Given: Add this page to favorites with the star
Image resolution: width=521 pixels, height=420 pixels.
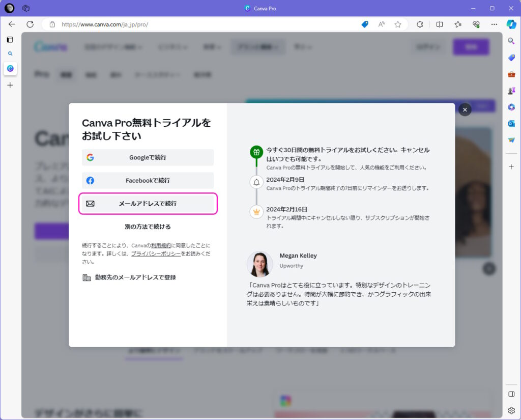Looking at the screenshot, I should pos(398,24).
